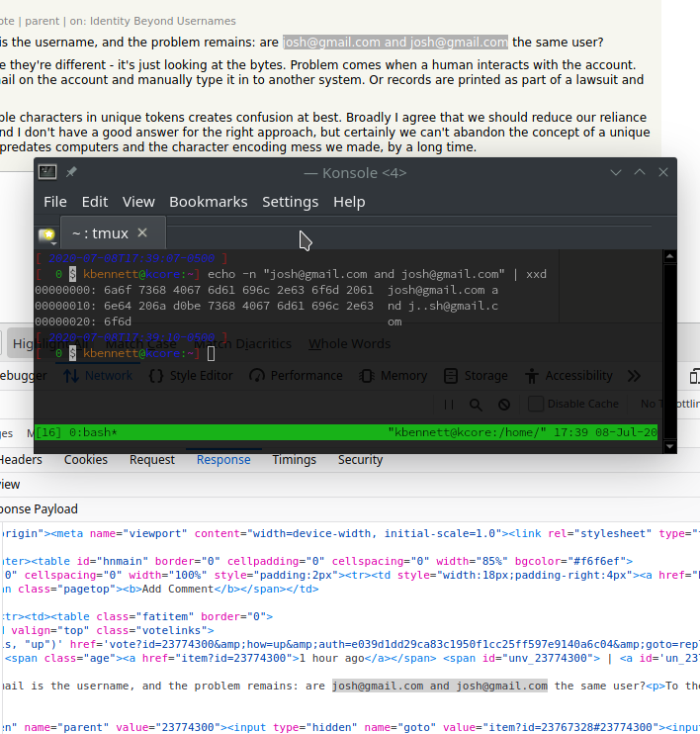The width and height of the screenshot is (700, 734).
Task: Switch to the Network devtools panel
Action: tap(98, 376)
